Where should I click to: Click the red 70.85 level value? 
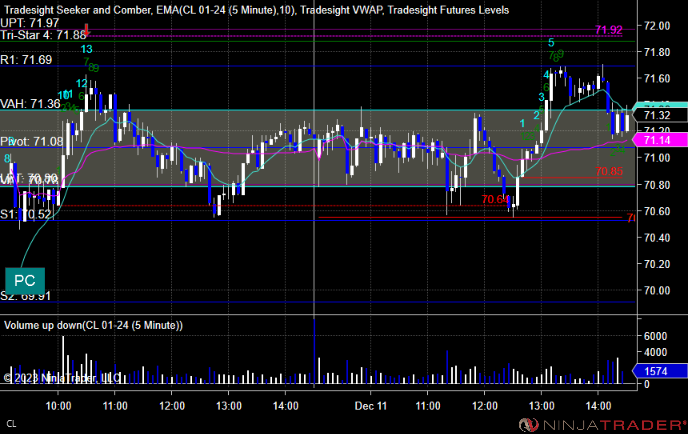[x=609, y=172]
